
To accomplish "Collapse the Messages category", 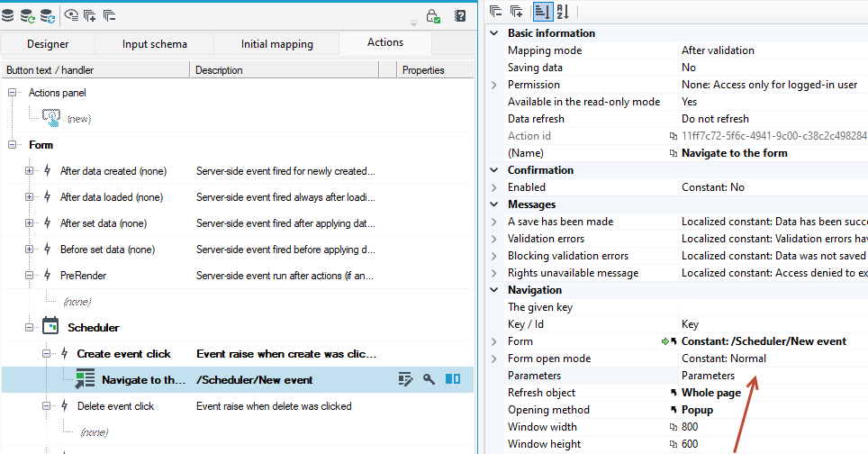I will 494,204.
